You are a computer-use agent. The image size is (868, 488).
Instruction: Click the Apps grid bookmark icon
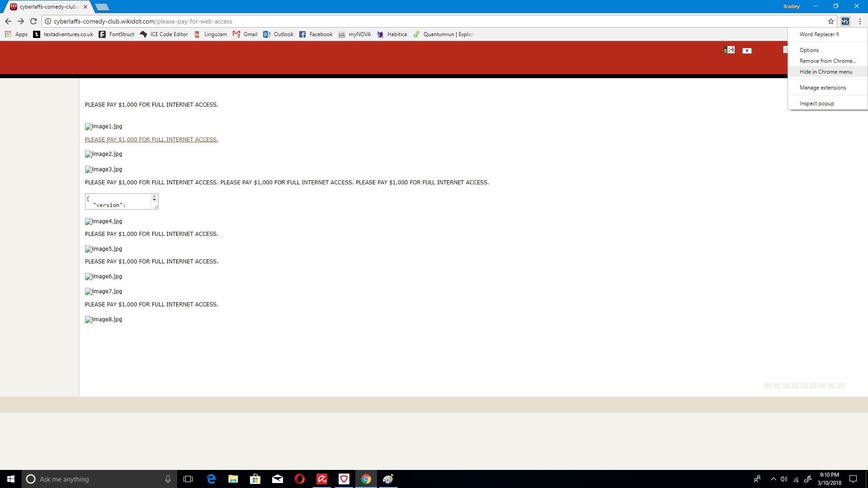[x=8, y=34]
